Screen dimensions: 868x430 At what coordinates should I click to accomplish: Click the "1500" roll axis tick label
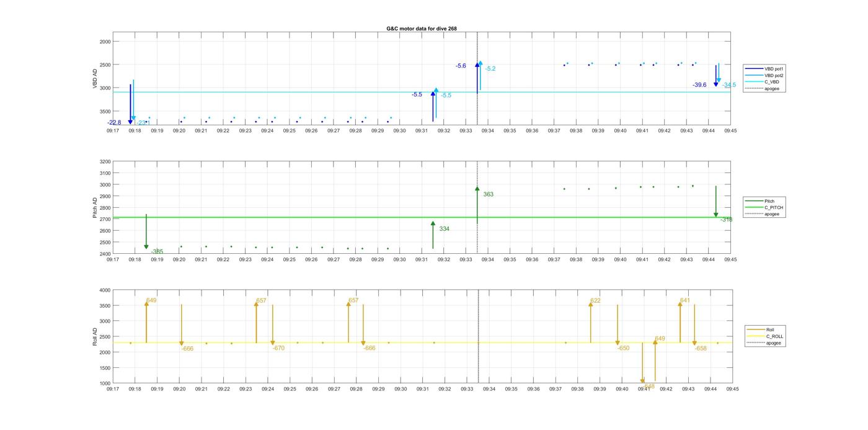point(105,368)
